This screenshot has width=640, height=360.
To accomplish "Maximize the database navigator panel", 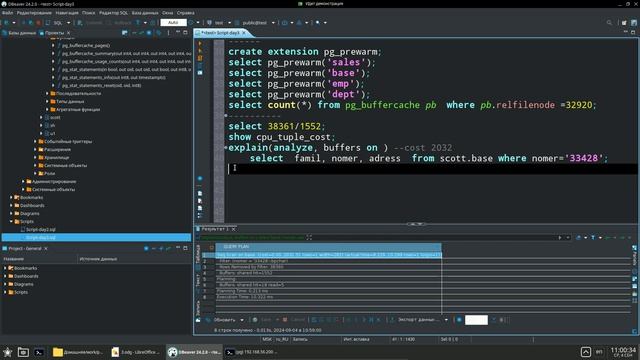I will (x=185, y=33).
